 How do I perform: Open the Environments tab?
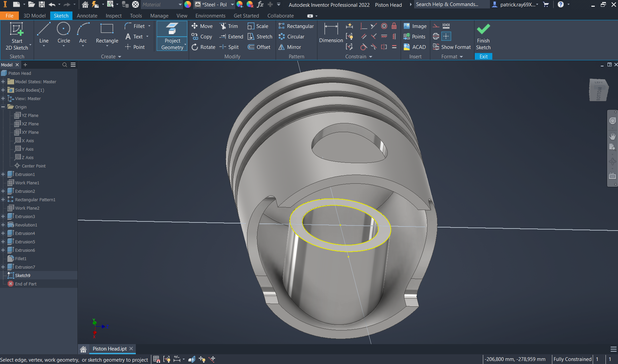click(x=210, y=16)
